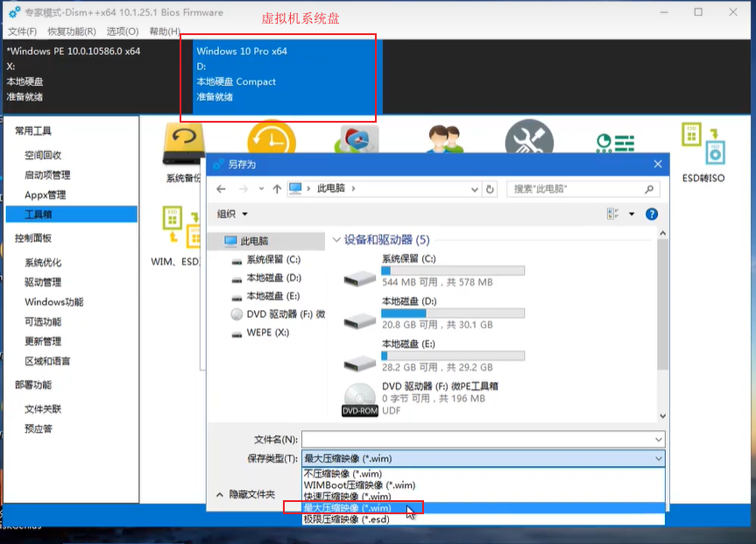Select 工具箱 in the sidebar

tap(71, 215)
